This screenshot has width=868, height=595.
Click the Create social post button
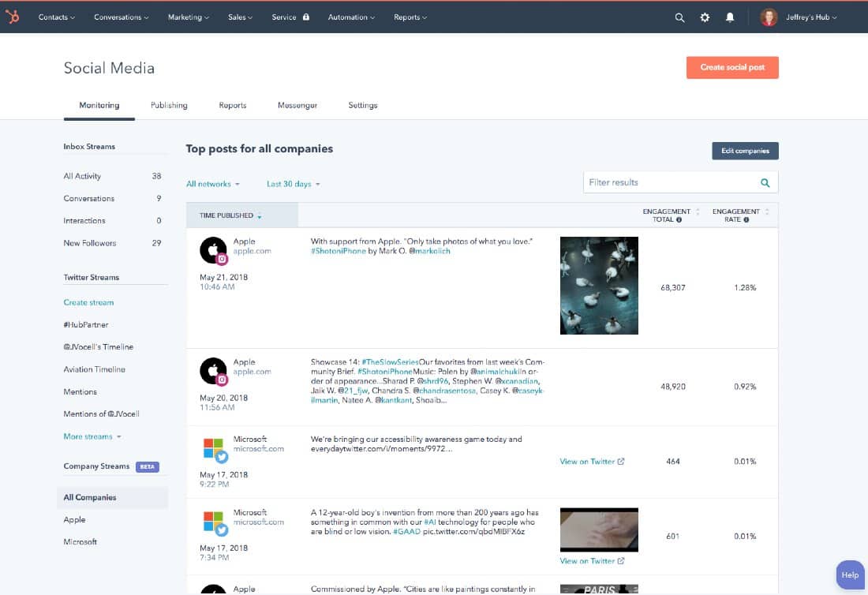click(732, 67)
